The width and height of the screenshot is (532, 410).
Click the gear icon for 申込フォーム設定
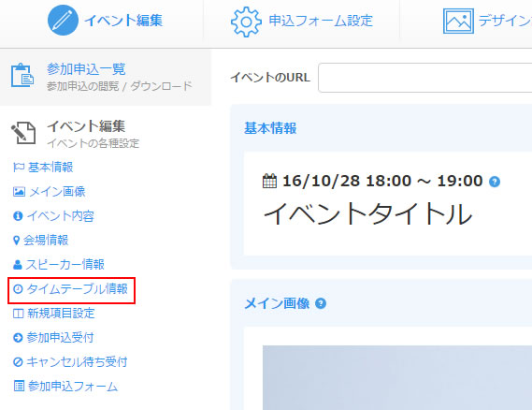pyautogui.click(x=246, y=22)
